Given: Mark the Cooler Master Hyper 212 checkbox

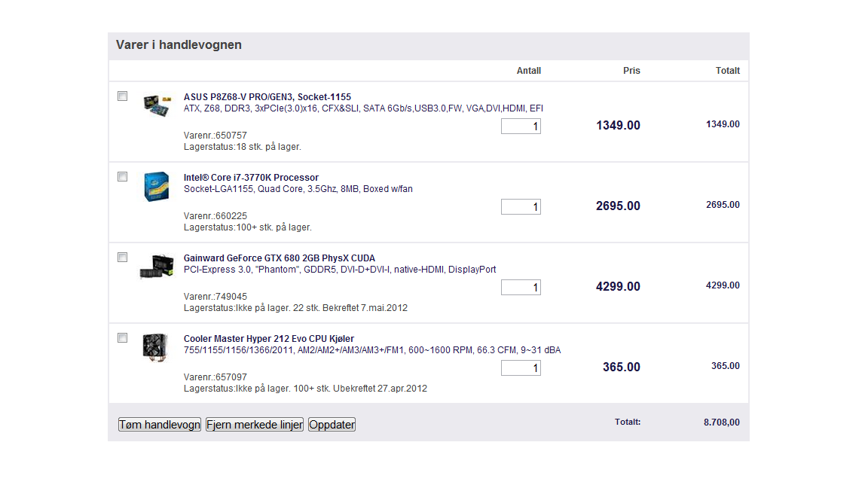Looking at the screenshot, I should coord(123,338).
